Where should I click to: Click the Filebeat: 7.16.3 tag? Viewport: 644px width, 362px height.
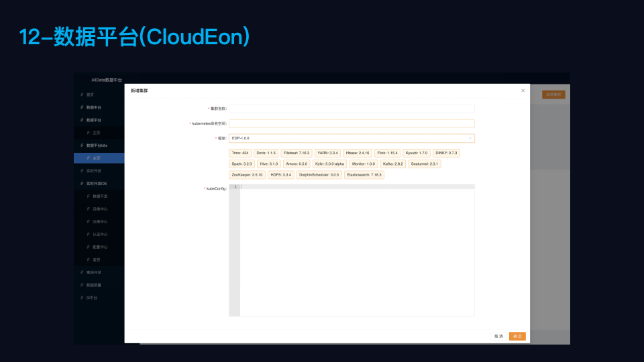click(x=297, y=153)
